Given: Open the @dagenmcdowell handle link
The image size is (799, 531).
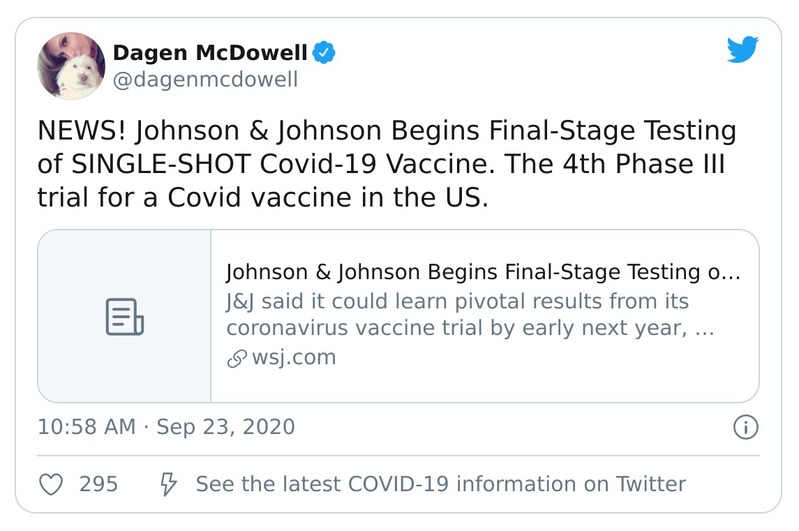Looking at the screenshot, I should [x=205, y=80].
